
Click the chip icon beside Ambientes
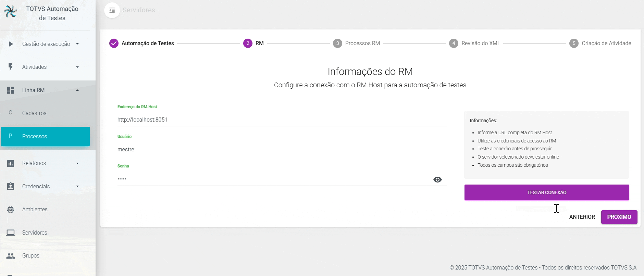[x=11, y=210]
